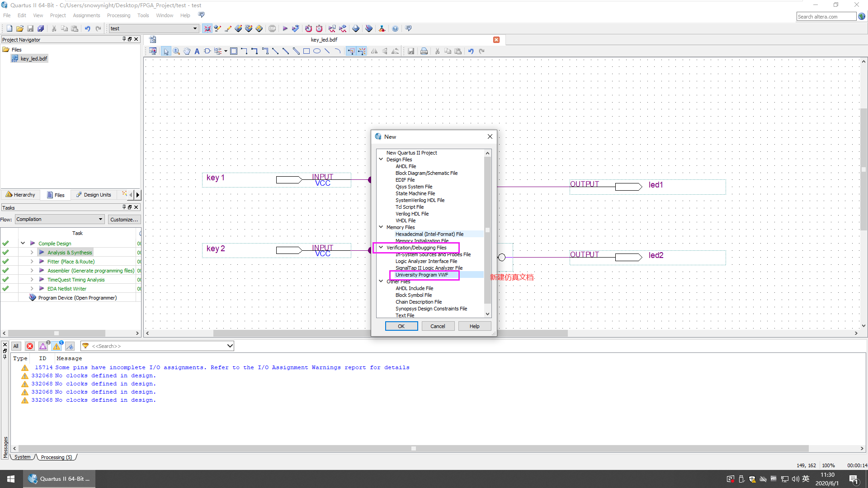This screenshot has height=488, width=868.
Task: Click the Start Compilation toolbar icon
Action: pyautogui.click(x=285, y=28)
